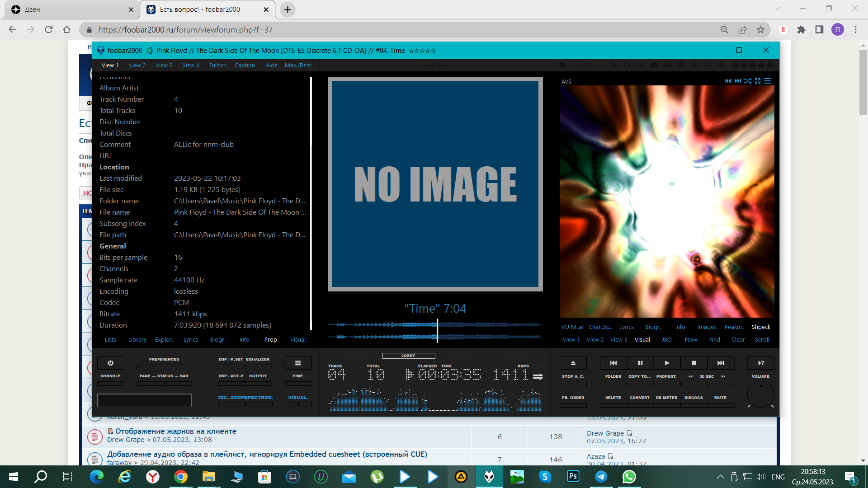Go to previous track button
The image size is (868, 488).
pos(613,363)
